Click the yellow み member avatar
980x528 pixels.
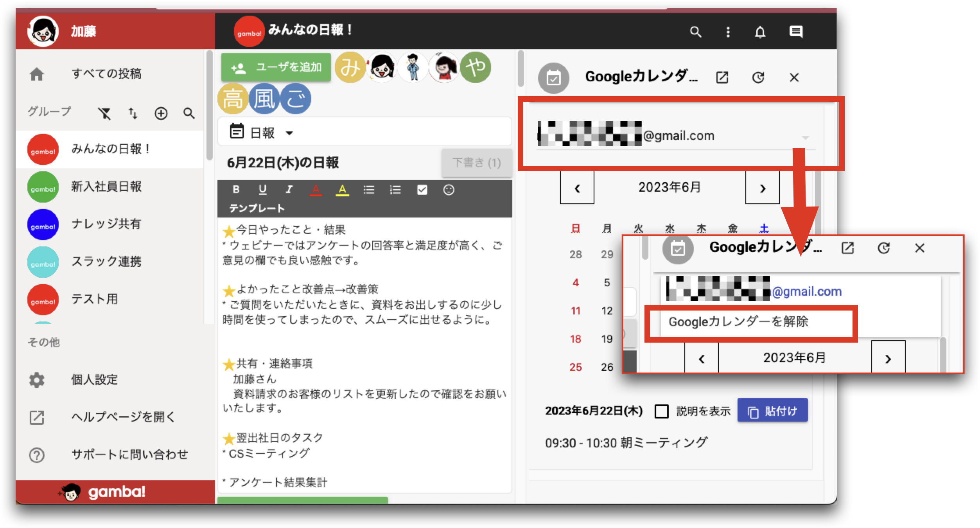click(350, 67)
